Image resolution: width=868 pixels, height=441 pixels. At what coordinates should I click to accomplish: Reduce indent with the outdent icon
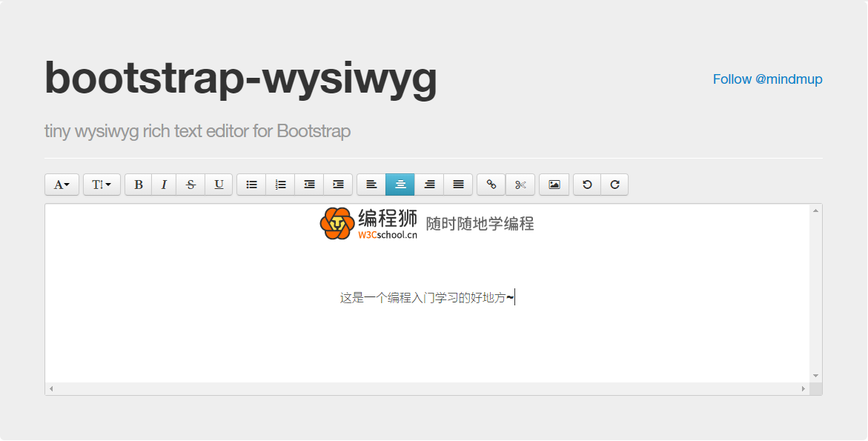(309, 185)
